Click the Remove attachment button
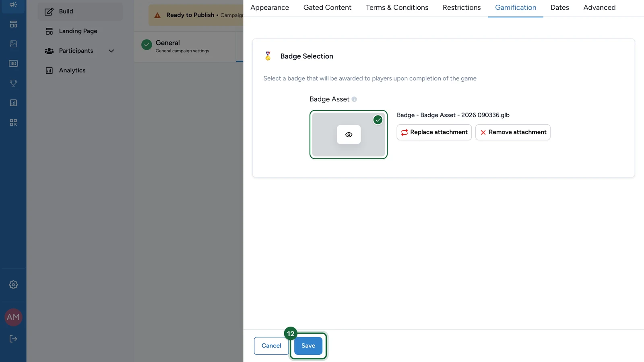The image size is (644, 362). (x=513, y=132)
